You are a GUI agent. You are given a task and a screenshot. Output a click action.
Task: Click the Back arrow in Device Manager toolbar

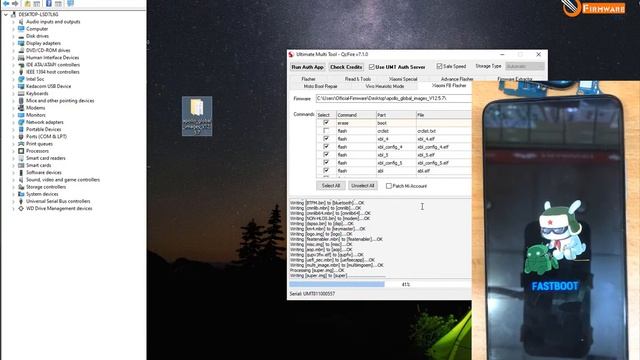[6, 3]
